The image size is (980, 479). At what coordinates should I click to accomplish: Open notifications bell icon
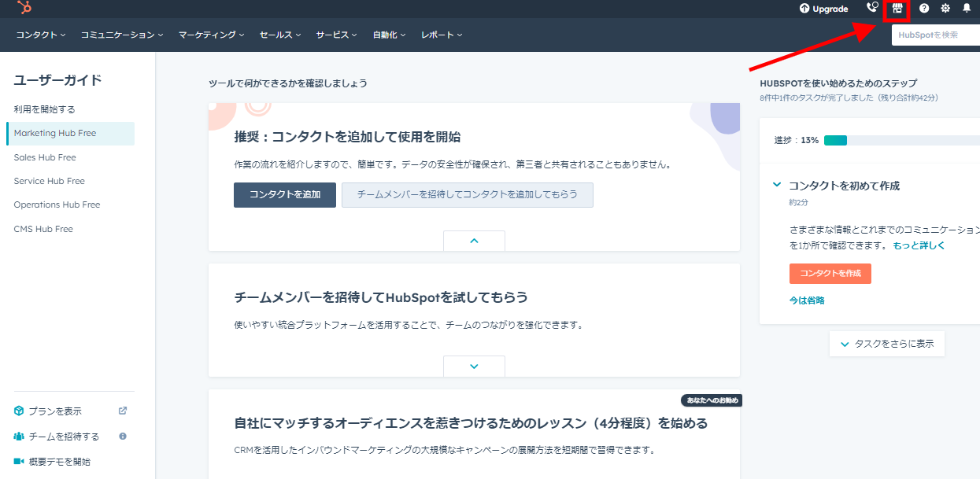pos(967,9)
